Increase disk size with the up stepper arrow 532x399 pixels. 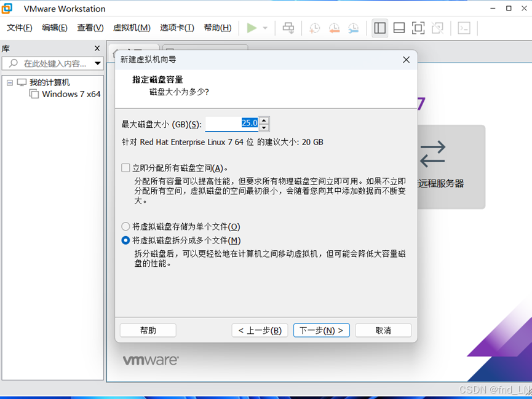point(264,120)
